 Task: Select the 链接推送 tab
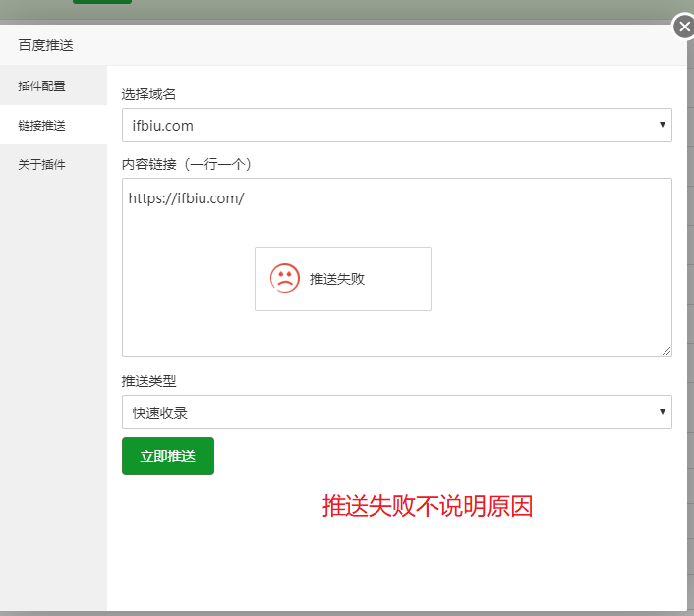coord(53,125)
